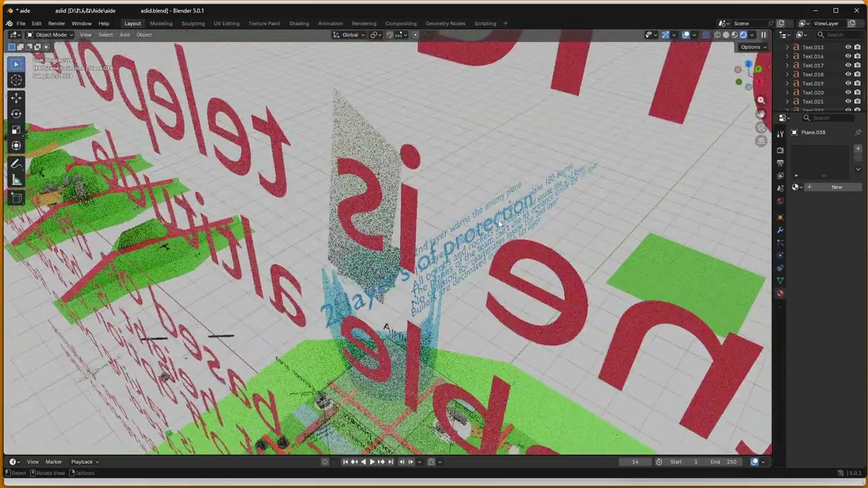The width and height of the screenshot is (868, 488).
Task: Select the Move tool
Action: 16,98
